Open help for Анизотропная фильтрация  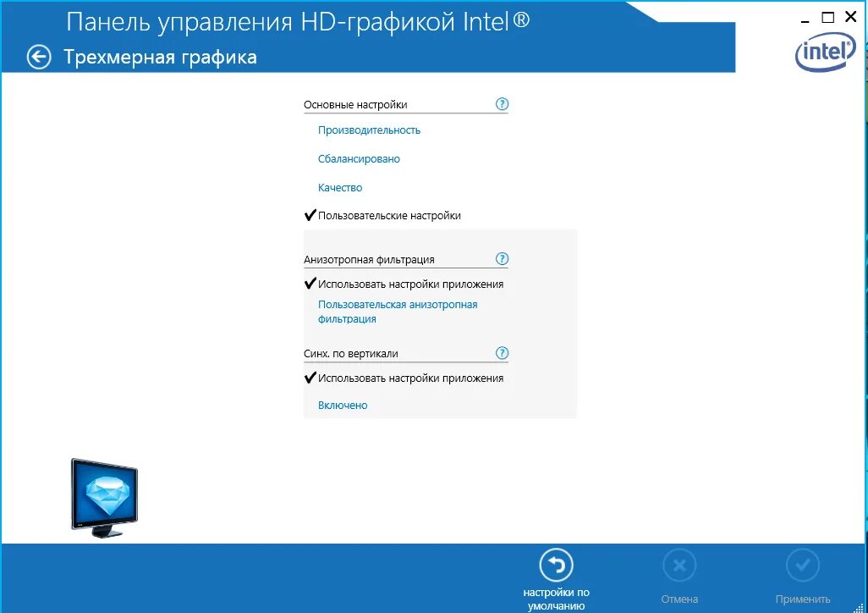[502, 259]
